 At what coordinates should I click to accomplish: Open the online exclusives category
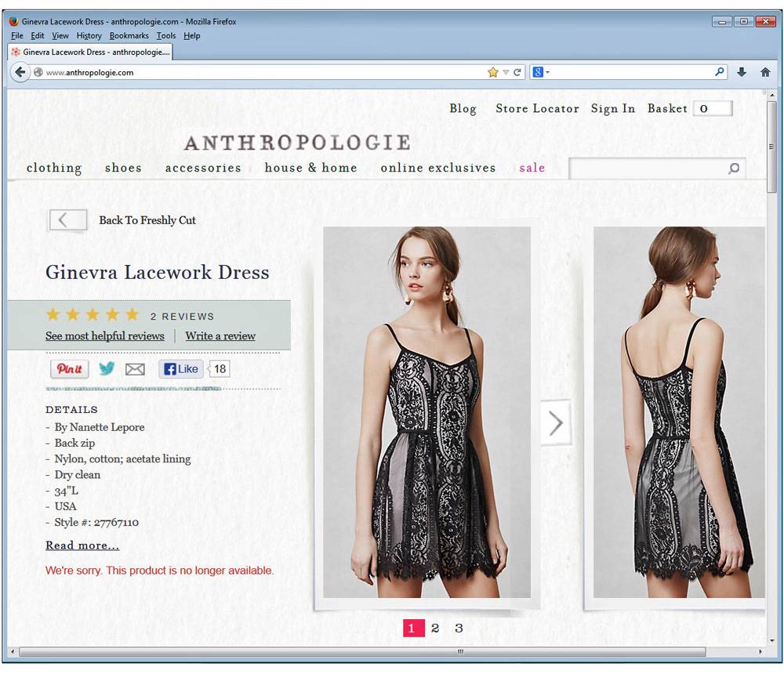coord(438,168)
